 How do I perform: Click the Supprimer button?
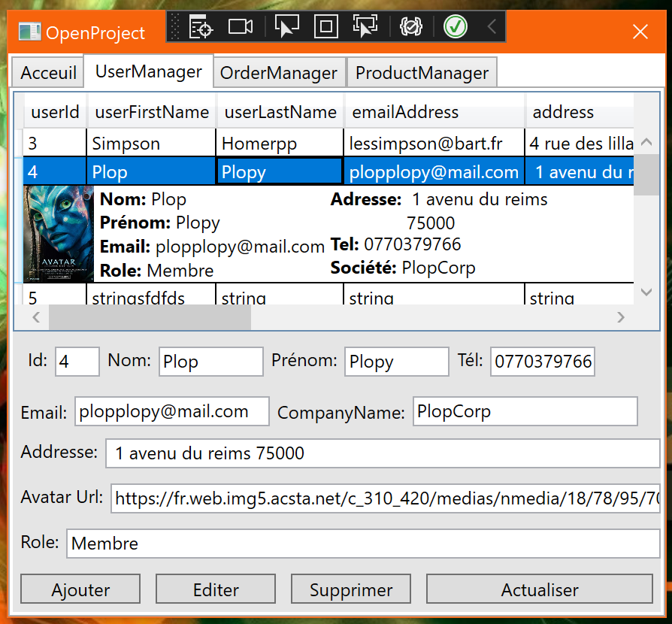tap(350, 589)
